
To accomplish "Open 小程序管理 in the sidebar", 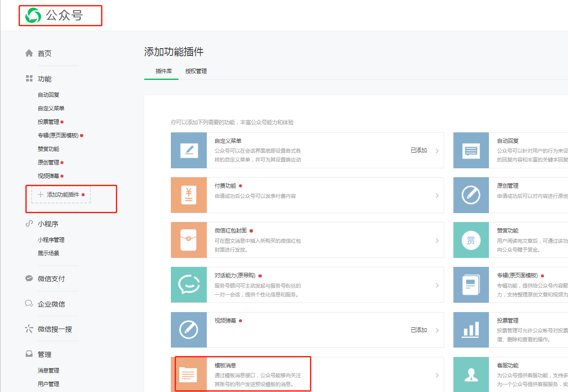I will [51, 240].
